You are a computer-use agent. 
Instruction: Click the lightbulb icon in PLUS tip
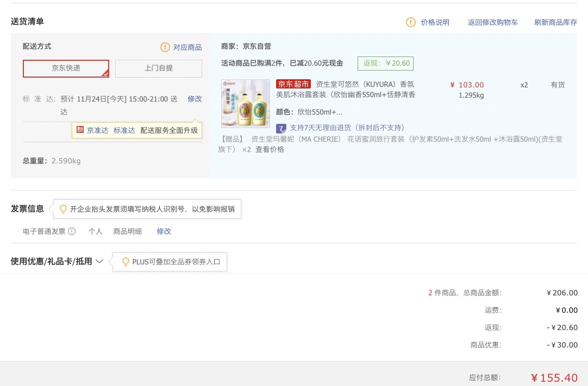[126, 262]
